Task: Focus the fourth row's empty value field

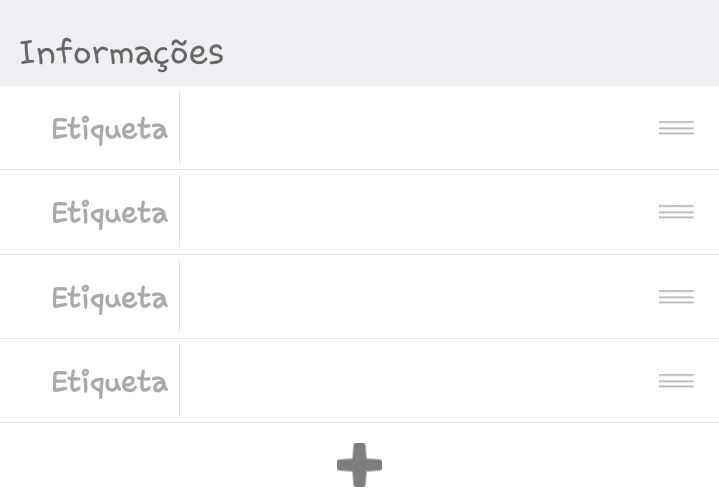Action: click(417, 381)
